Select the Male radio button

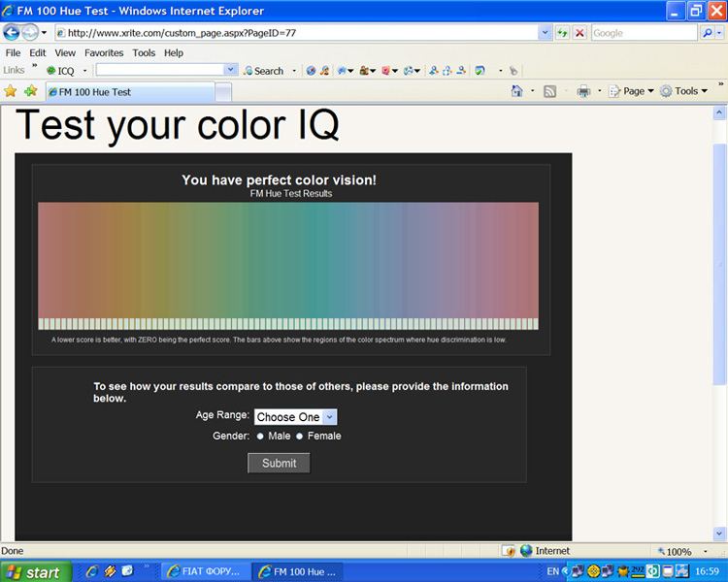click(x=261, y=436)
